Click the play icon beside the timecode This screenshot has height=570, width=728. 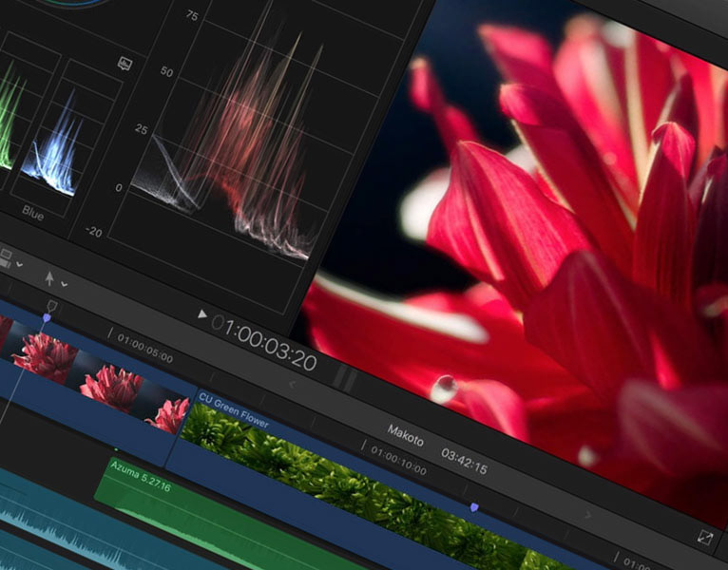coord(202,314)
